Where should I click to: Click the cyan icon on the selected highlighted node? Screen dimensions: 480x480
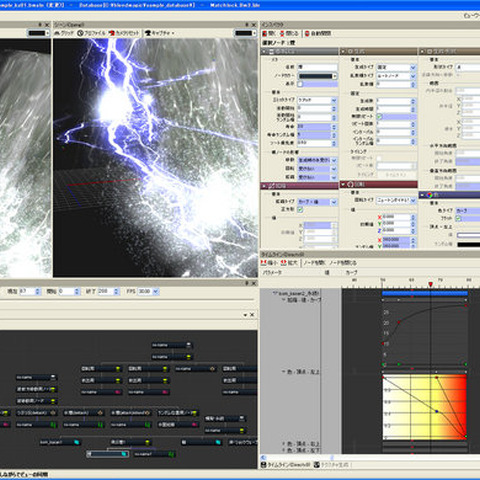(x=124, y=454)
